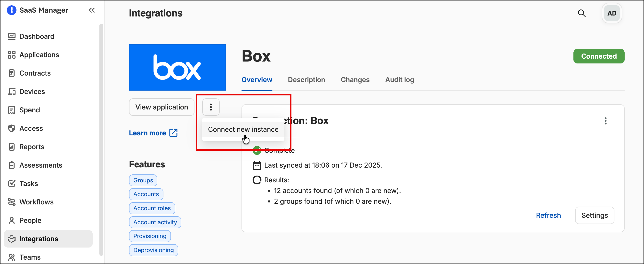The height and width of the screenshot is (264, 644).
Task: Click the Learn more external link icon
Action: [x=173, y=133]
